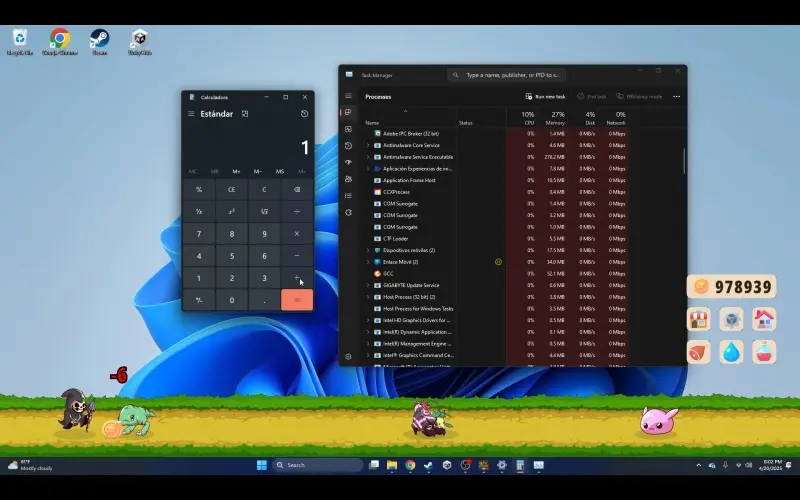
Task: Click the calculator backspace key
Action: (296, 189)
